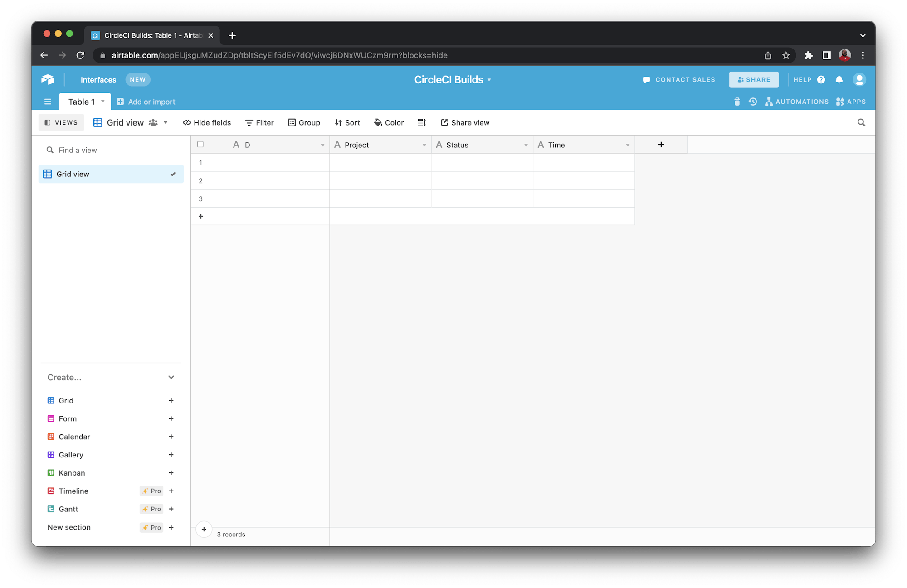Click the Add or import button
Image resolution: width=907 pixels, height=588 pixels.
(x=146, y=102)
